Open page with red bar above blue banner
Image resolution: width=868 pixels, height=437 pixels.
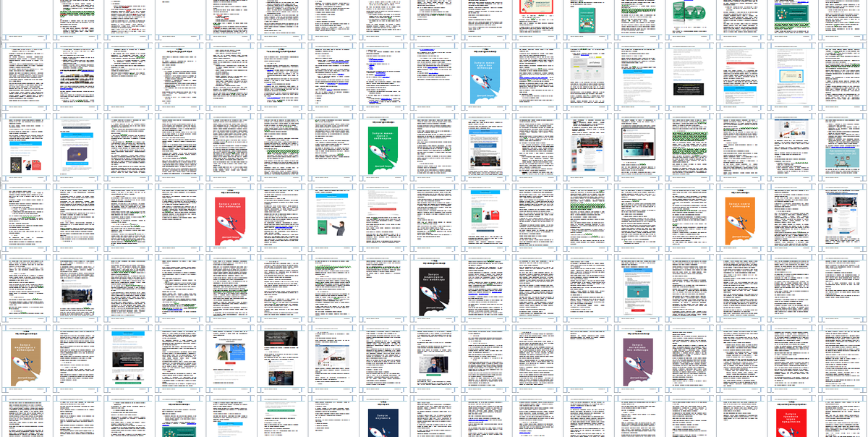coord(739,76)
